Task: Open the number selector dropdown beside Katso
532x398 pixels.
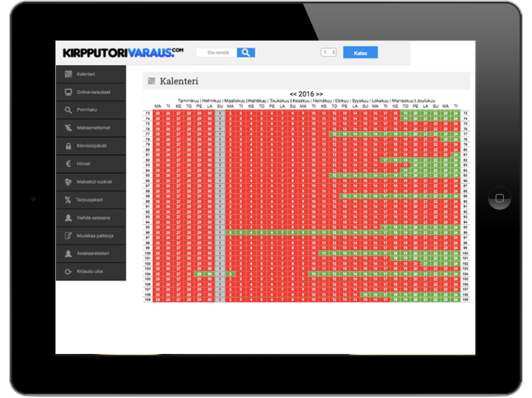Action: tap(328, 53)
